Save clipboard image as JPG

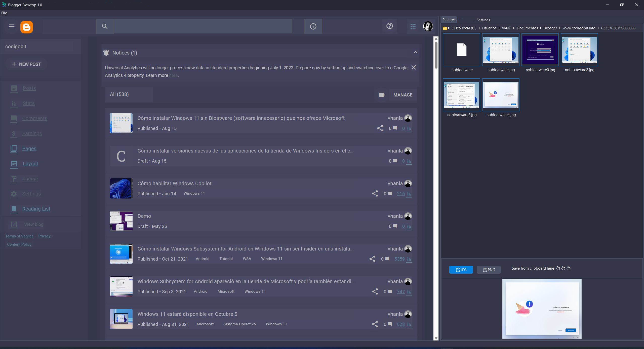(x=461, y=270)
